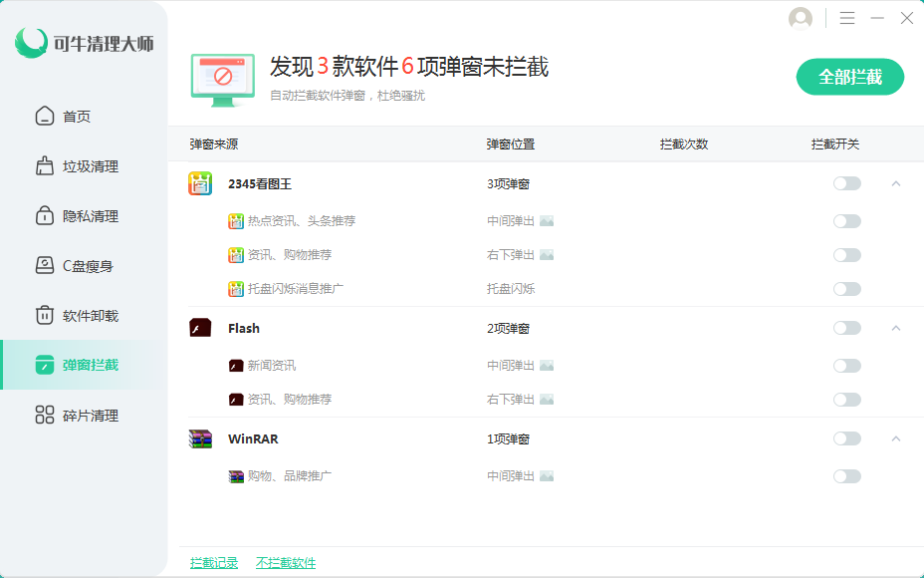Open the 不拦截软件 link
This screenshot has height=578, width=924.
click(x=286, y=563)
